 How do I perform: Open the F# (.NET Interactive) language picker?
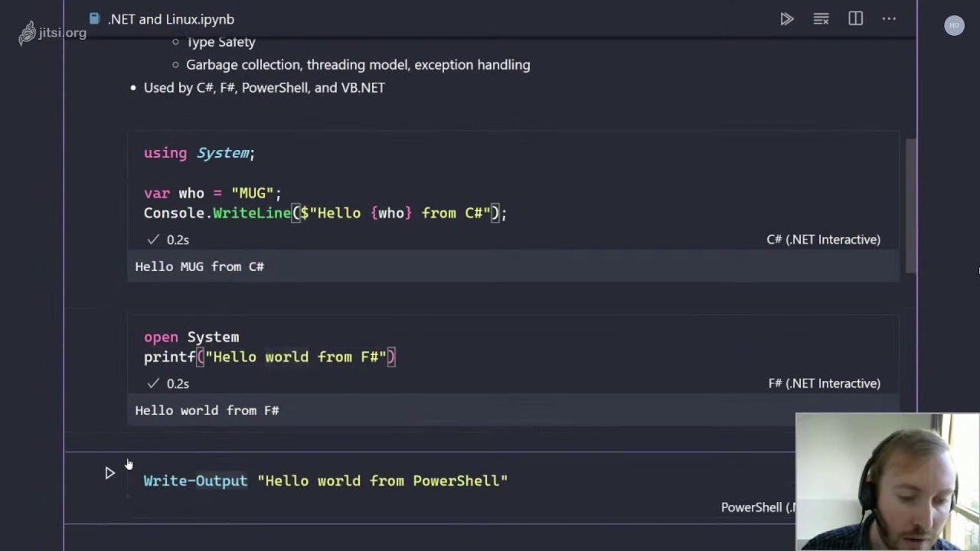[824, 383]
